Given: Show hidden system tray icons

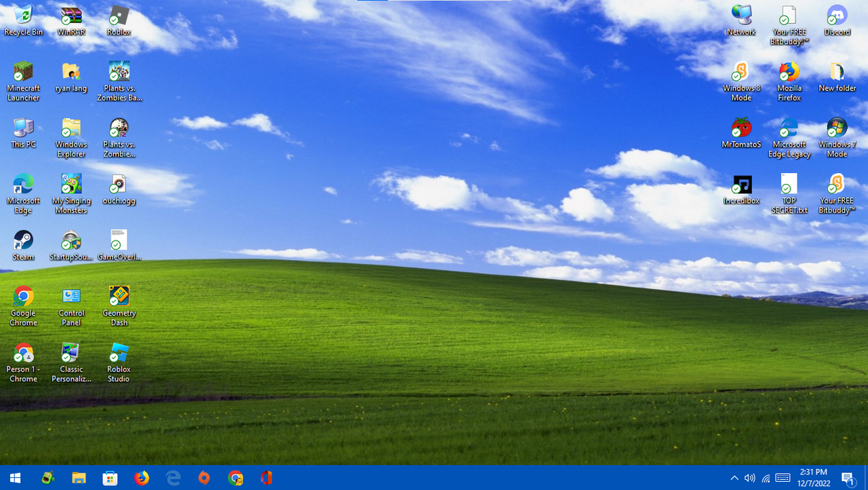Looking at the screenshot, I should point(734,478).
